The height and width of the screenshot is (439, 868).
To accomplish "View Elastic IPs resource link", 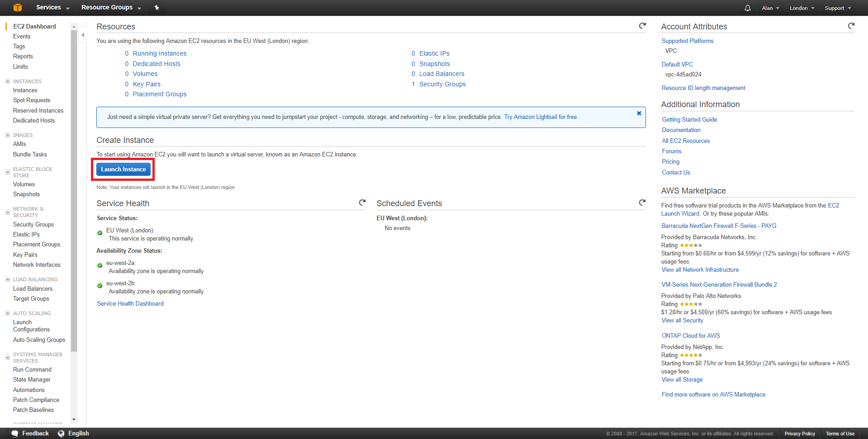I will [x=434, y=53].
